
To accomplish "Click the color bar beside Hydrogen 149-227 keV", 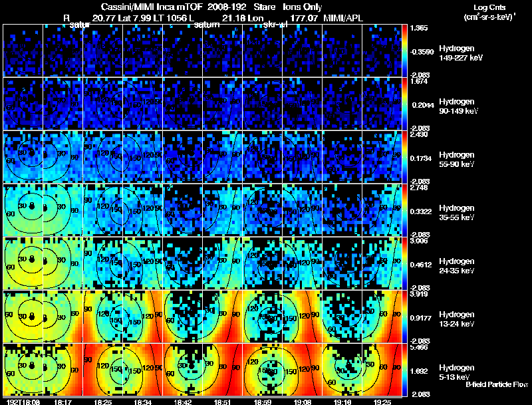I will pos(404,51).
